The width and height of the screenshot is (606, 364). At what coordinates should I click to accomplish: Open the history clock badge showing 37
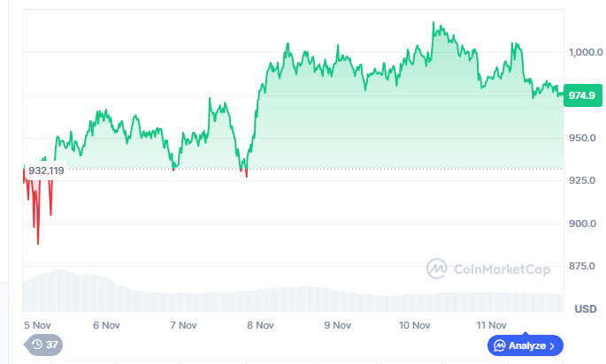pos(43,345)
